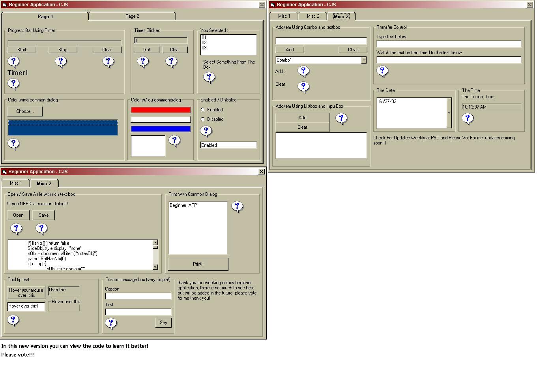Image resolution: width=537 pixels, height=392 pixels.
Task: Select the Misc 3 tab
Action: (341, 16)
